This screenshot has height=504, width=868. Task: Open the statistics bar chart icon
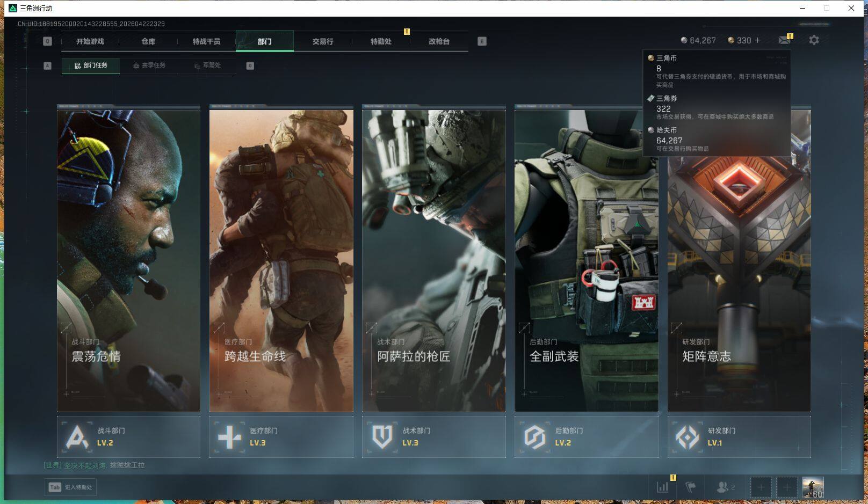tap(663, 487)
